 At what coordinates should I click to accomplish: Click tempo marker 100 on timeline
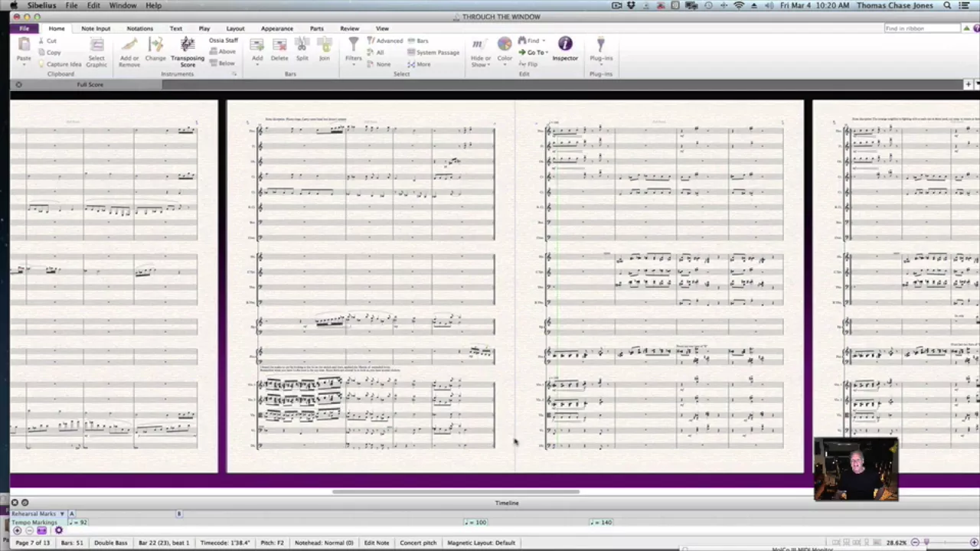click(x=475, y=522)
